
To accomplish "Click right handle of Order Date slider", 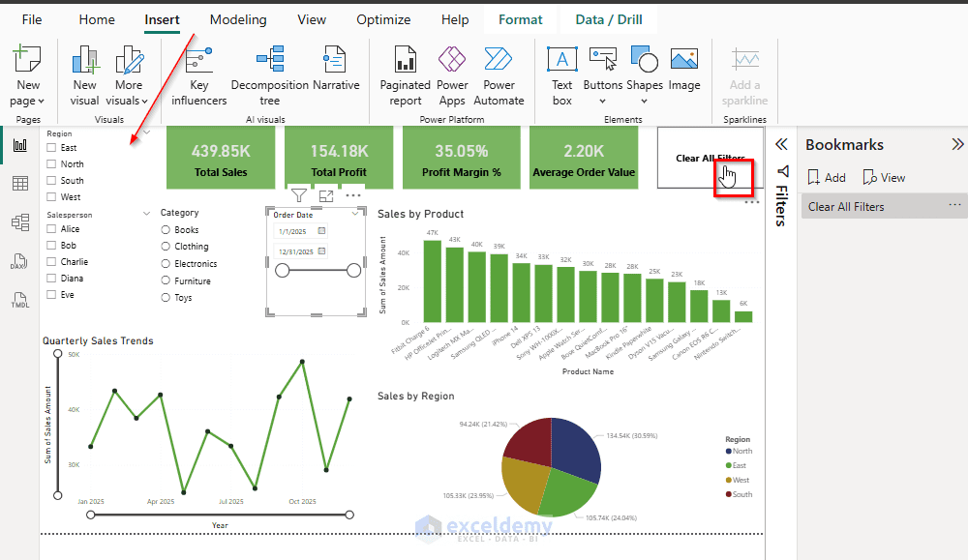I will pos(353,270).
